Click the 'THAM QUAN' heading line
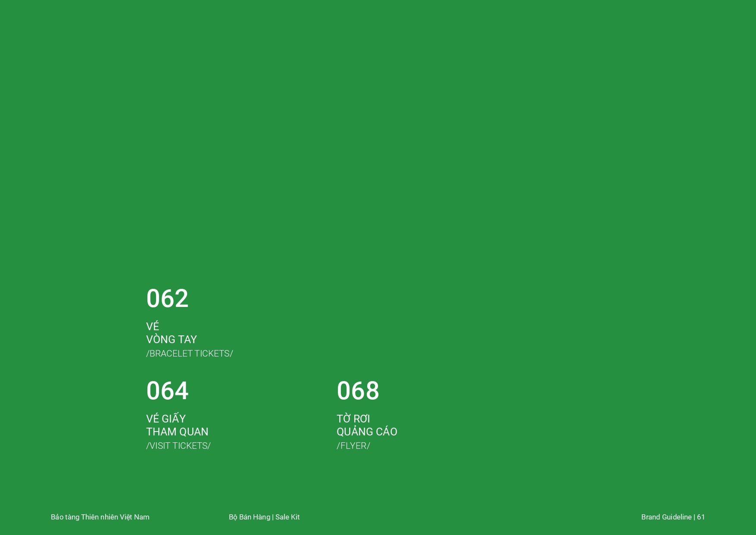This screenshot has width=756, height=535. [177, 432]
